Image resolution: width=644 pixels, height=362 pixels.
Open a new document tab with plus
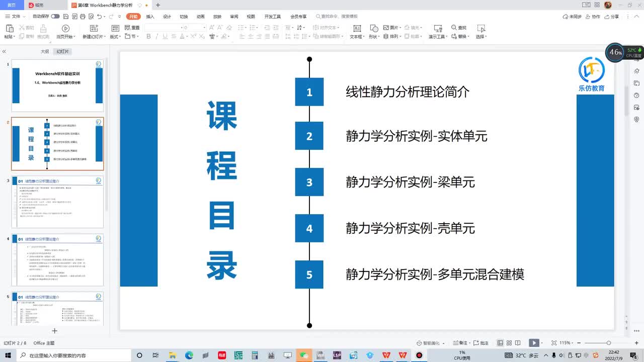(158, 5)
